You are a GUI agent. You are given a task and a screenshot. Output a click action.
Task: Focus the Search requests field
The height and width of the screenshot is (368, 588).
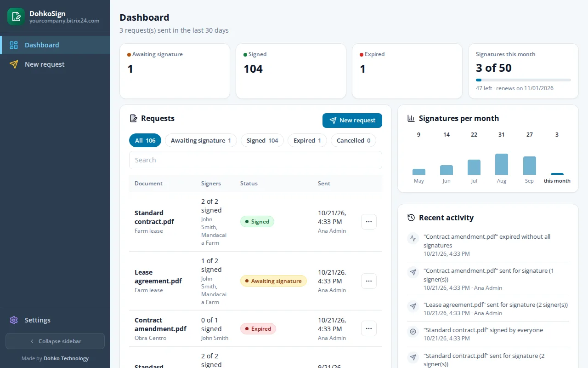pyautogui.click(x=255, y=160)
